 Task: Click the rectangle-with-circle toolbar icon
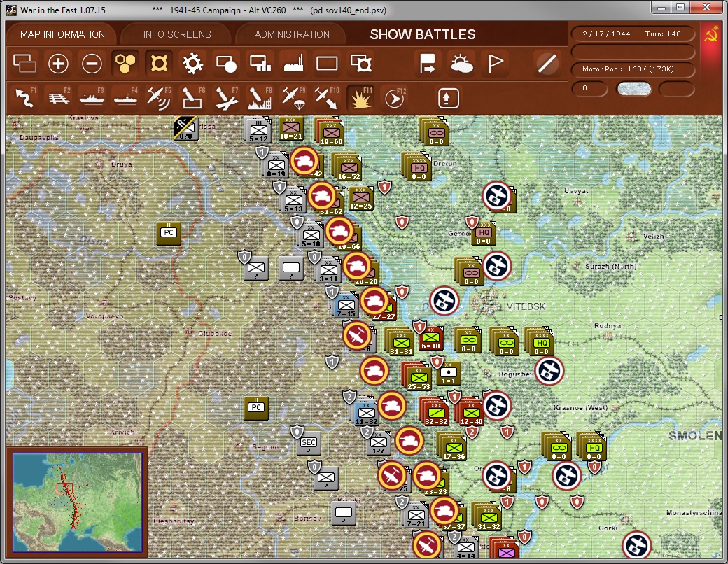227,63
